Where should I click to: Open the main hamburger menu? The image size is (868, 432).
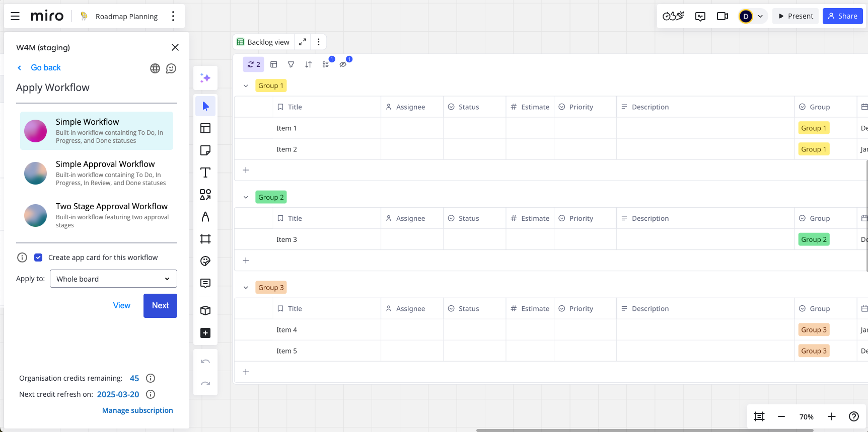[x=15, y=16]
